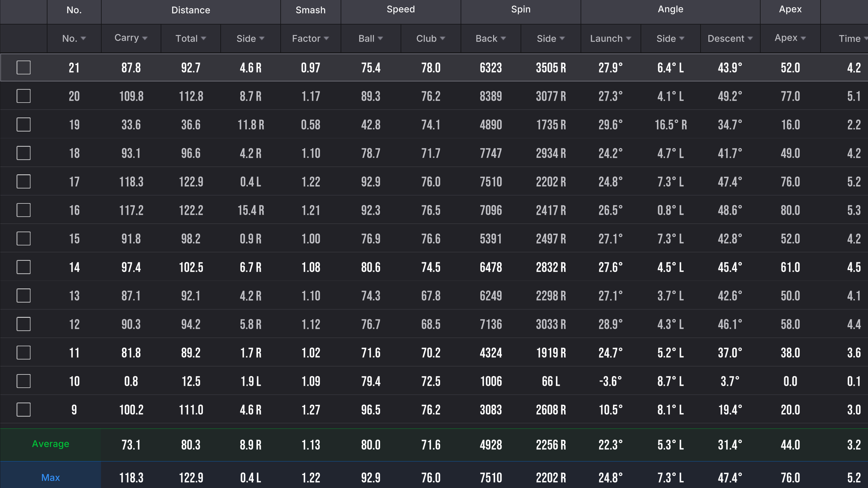
Task: Enable the checkbox for shot 10
Action: click(x=23, y=381)
